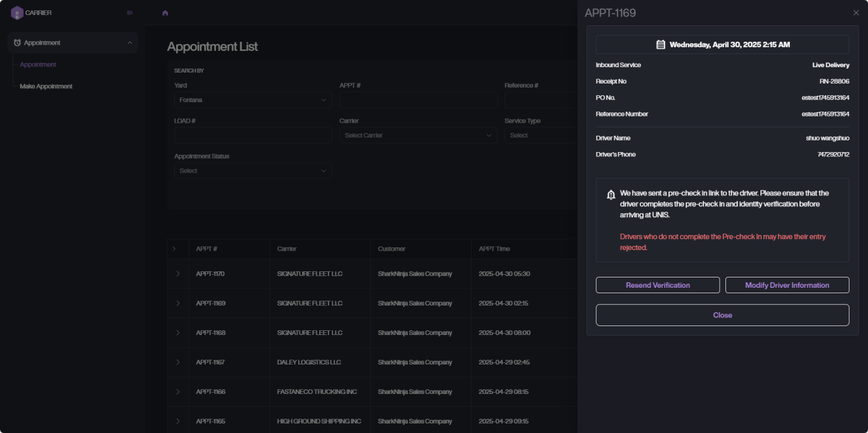Expand all rows via header chevron
The height and width of the screenshot is (433, 868).
tap(174, 249)
